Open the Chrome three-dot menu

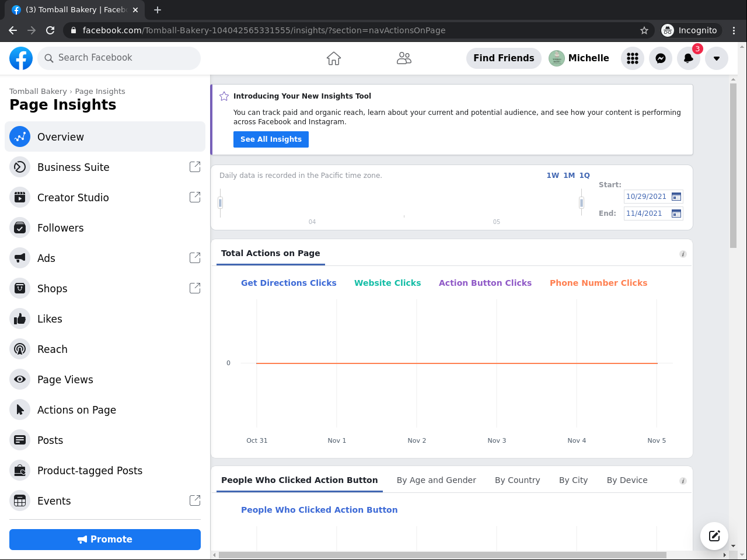click(734, 30)
